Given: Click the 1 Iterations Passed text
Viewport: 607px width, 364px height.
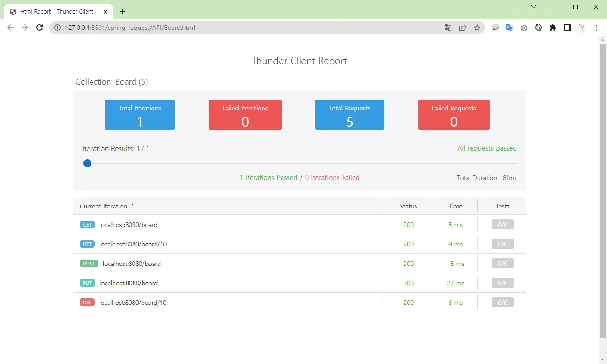Looking at the screenshot, I should (x=268, y=178).
